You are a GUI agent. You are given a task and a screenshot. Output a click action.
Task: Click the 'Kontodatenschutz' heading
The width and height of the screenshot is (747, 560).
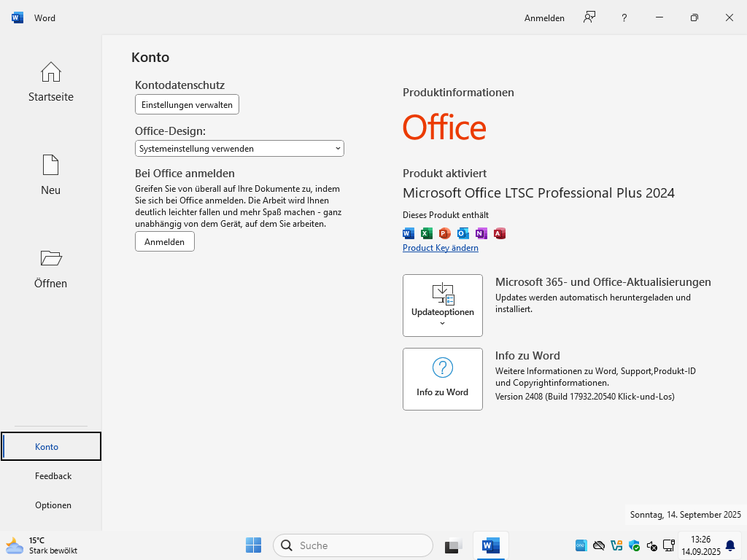(x=179, y=85)
